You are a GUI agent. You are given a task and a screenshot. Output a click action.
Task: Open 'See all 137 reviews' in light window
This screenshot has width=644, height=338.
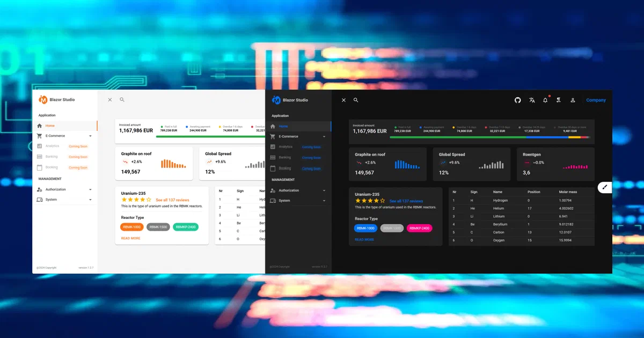[173, 200]
